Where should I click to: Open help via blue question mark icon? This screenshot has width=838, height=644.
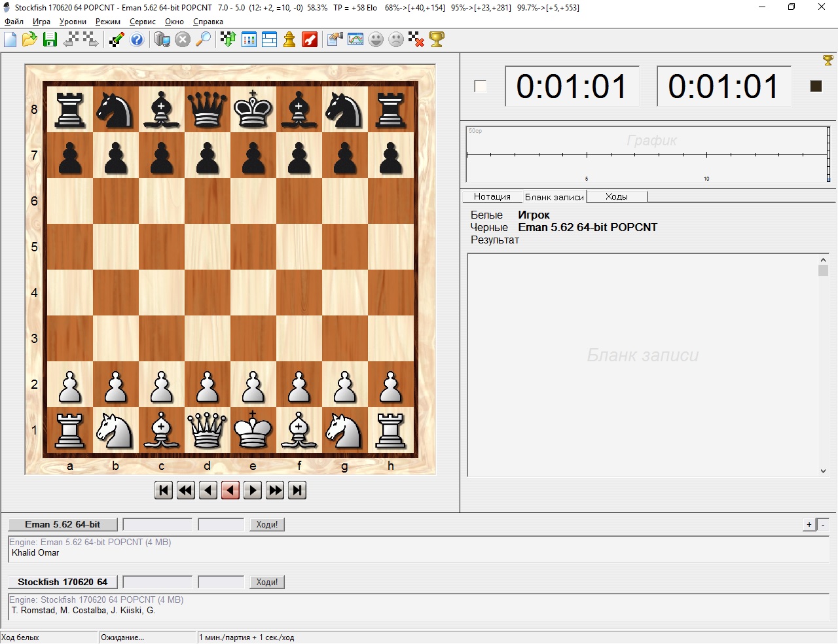pyautogui.click(x=137, y=40)
